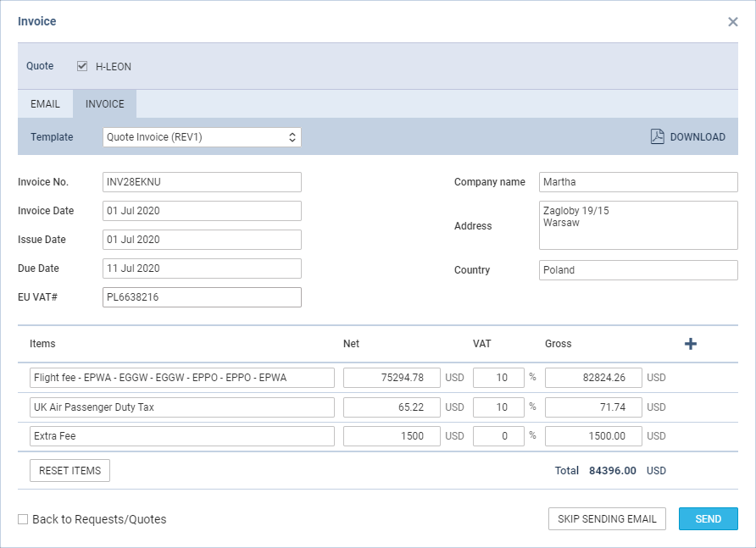Edit the Extra Fee VAT percent 0
This screenshot has width=756, height=548.
click(x=498, y=436)
